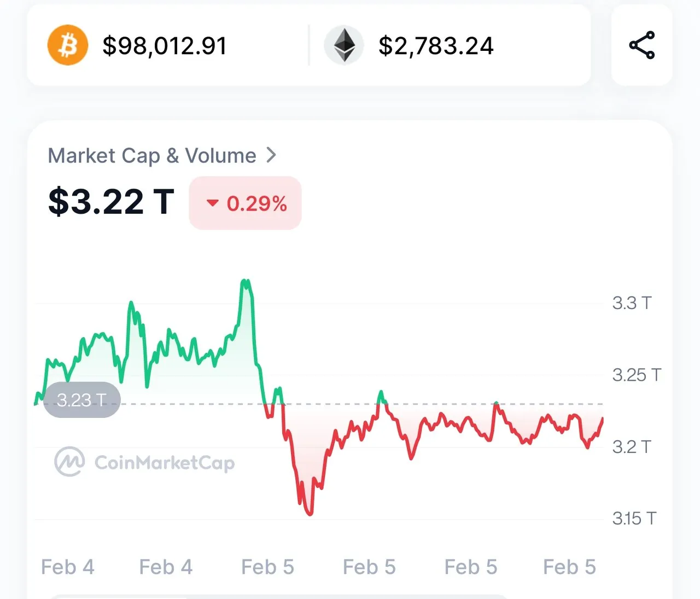Expand the Market Cap & Volume chevron
This screenshot has height=599, width=700.
click(x=271, y=155)
